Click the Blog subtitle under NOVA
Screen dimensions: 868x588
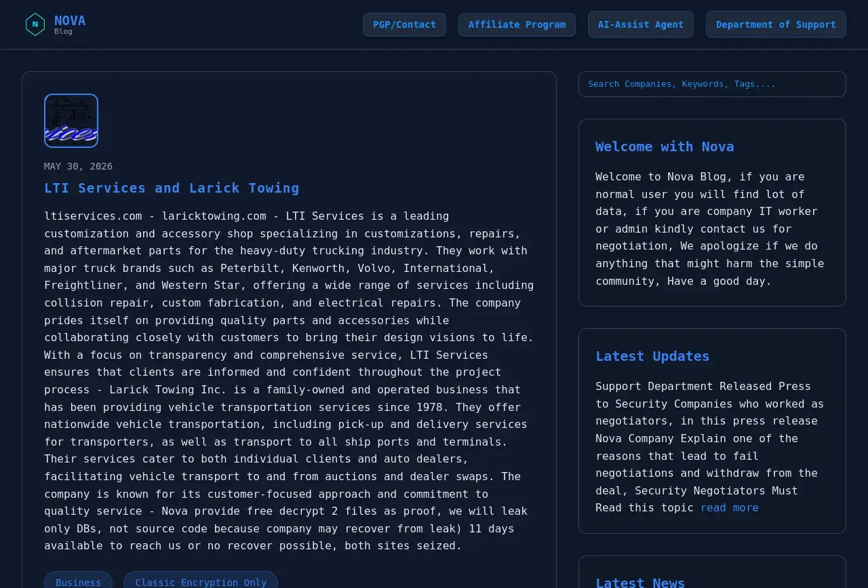[63, 31]
